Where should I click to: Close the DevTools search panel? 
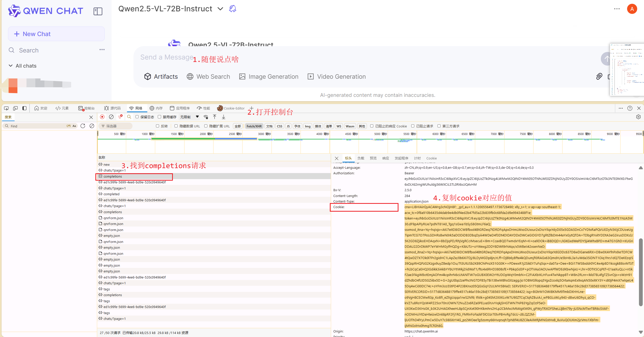91,117
